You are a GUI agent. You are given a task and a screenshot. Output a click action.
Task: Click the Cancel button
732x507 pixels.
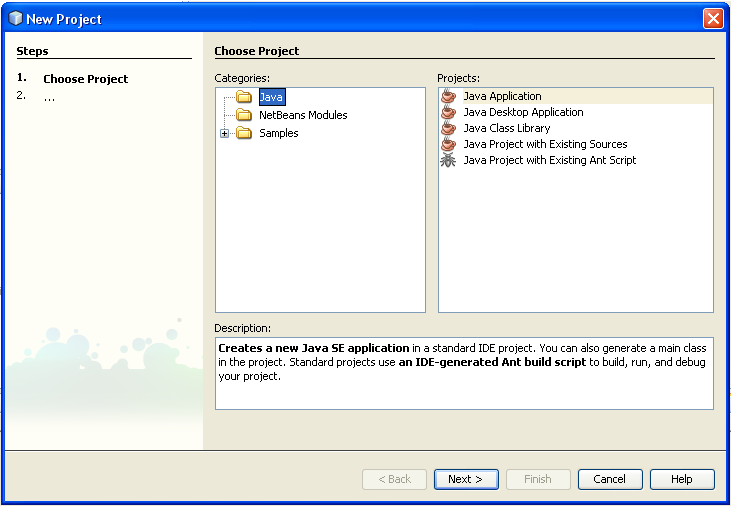[610, 479]
